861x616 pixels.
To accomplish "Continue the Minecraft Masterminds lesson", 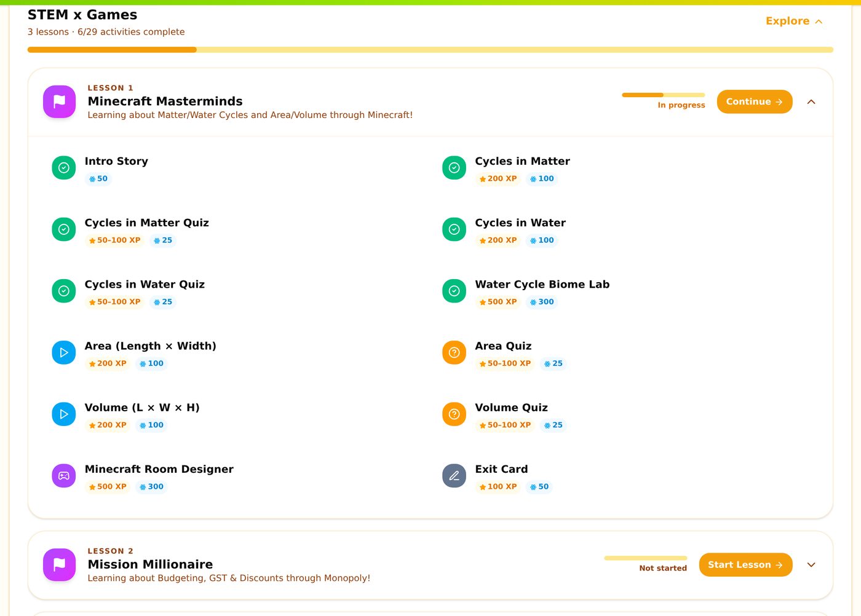I will (755, 101).
